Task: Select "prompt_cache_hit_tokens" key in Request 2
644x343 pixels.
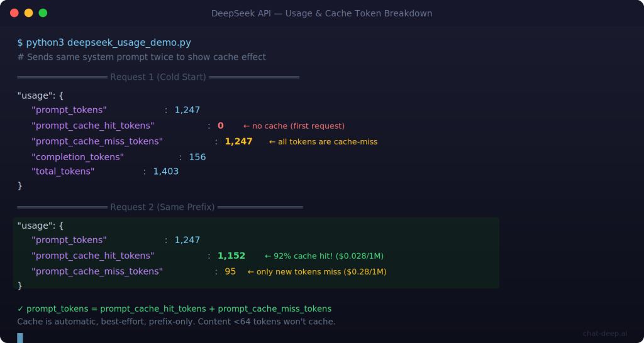Action: [x=93, y=256]
